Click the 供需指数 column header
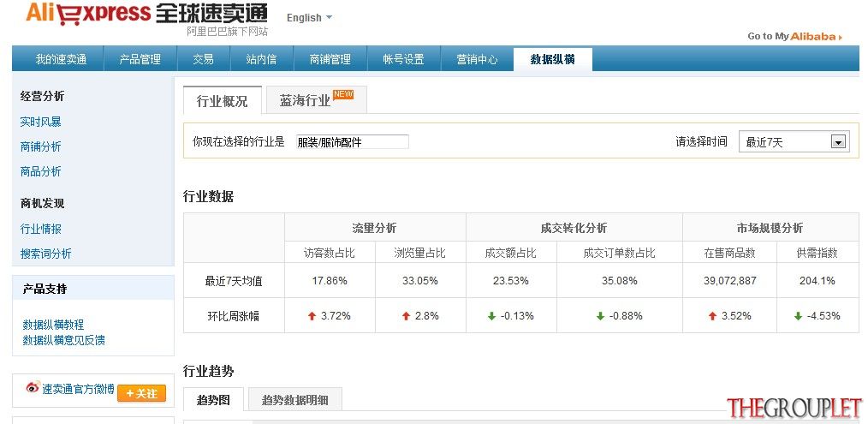868x424 pixels. click(817, 254)
